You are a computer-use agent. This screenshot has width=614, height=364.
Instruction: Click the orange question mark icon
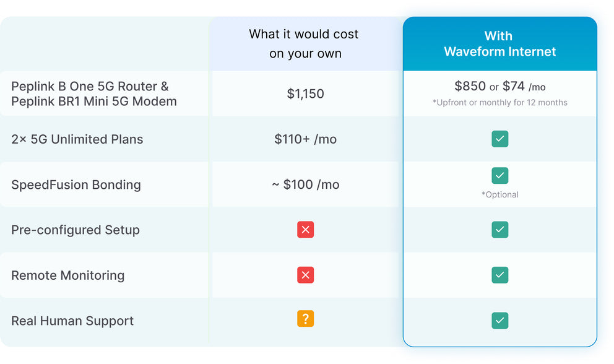pyautogui.click(x=305, y=319)
